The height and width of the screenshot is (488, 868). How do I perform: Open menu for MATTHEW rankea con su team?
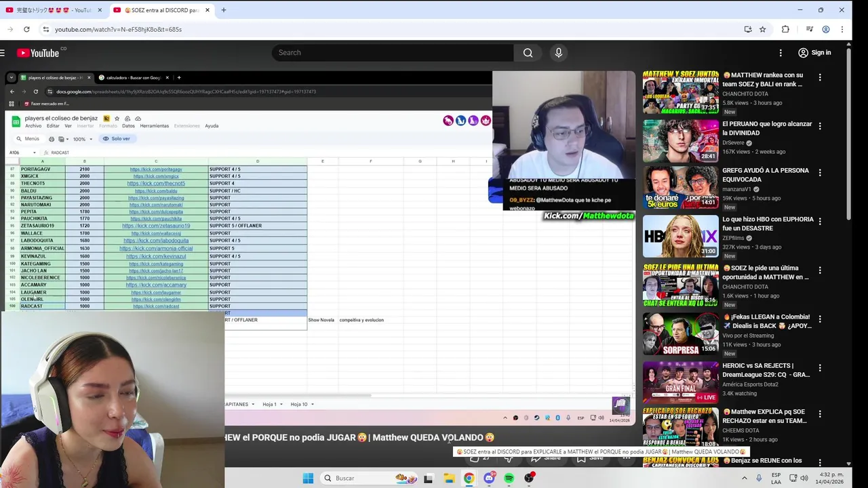tap(820, 77)
